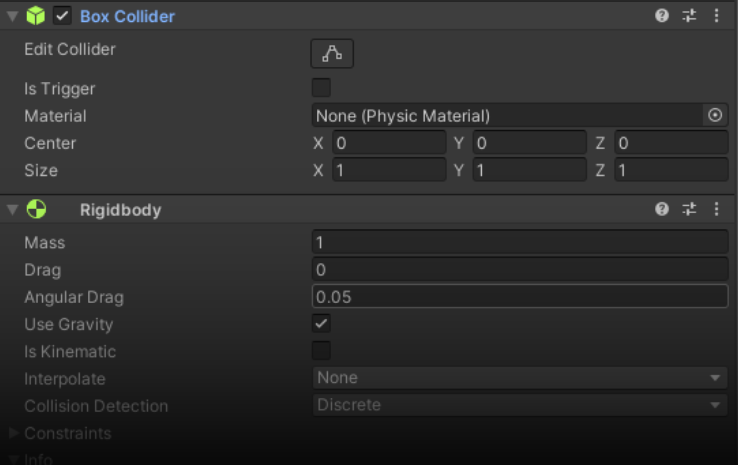738x465 pixels.
Task: Click the Angular Drag label
Action: (x=74, y=297)
